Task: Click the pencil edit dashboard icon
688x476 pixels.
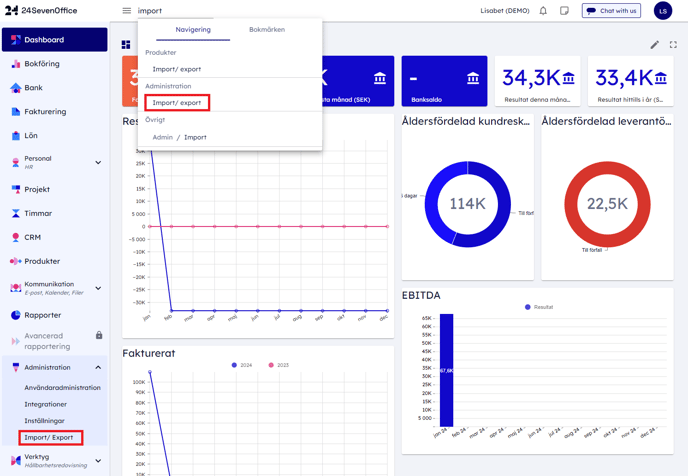Action: 655,45
